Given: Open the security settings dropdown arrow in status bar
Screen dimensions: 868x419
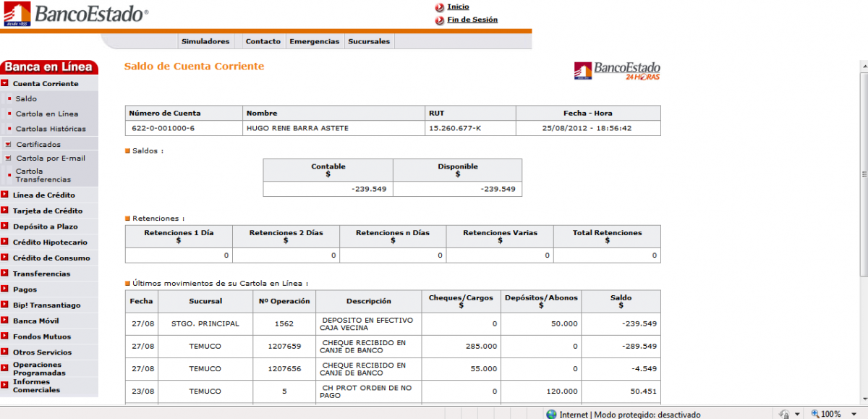Looking at the screenshot, I should (797, 414).
